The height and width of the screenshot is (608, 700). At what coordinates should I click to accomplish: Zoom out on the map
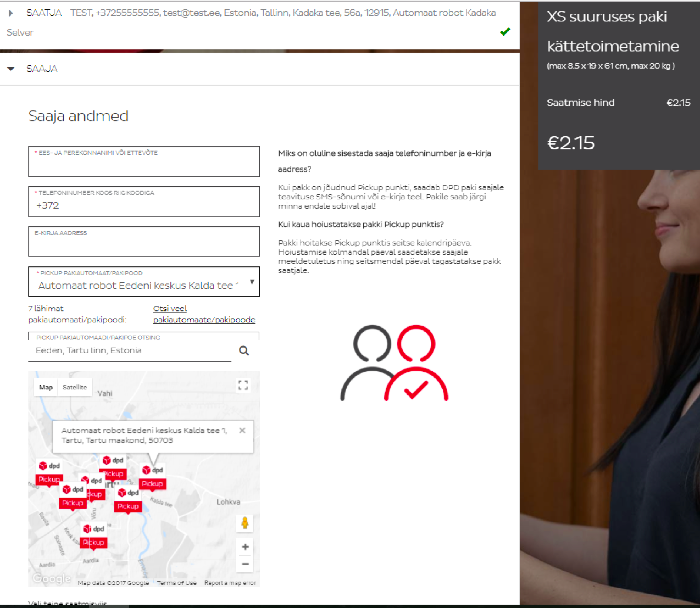[x=245, y=564]
